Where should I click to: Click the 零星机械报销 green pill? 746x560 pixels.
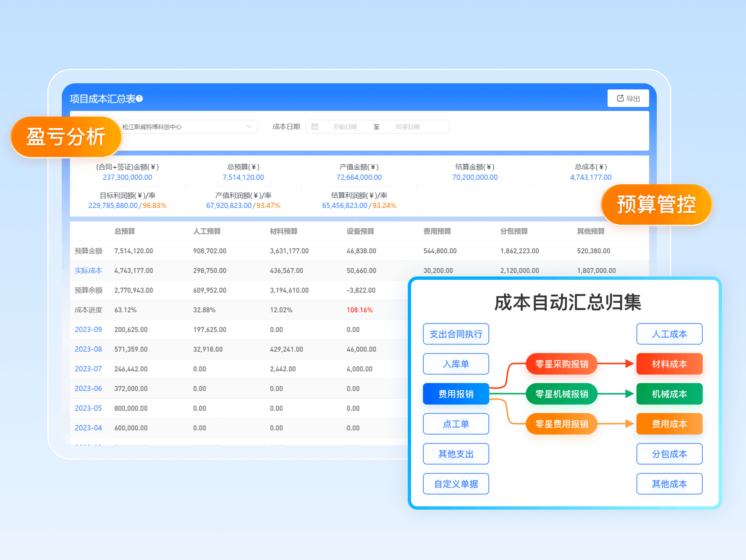(x=561, y=394)
